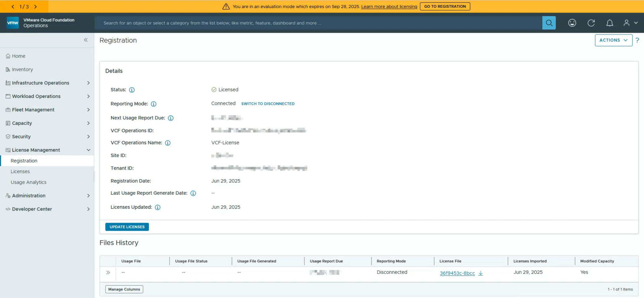Switch reporting mode to Disconnected
The width and height of the screenshot is (644, 298).
(x=268, y=104)
